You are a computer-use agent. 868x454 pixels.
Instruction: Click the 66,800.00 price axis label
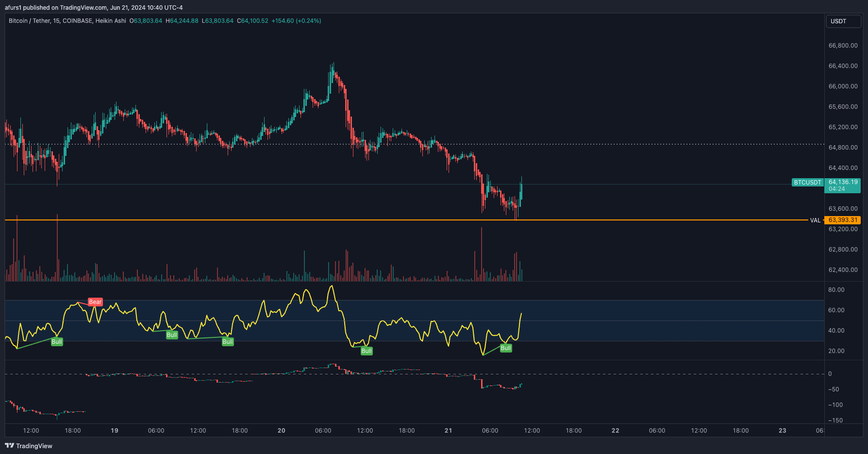(843, 46)
